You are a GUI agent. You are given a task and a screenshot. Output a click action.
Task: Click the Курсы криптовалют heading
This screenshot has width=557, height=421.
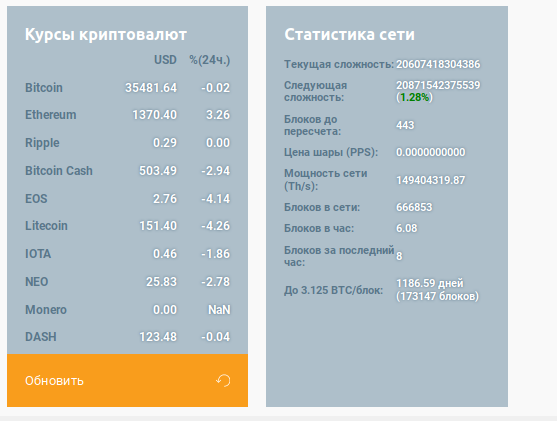point(106,35)
